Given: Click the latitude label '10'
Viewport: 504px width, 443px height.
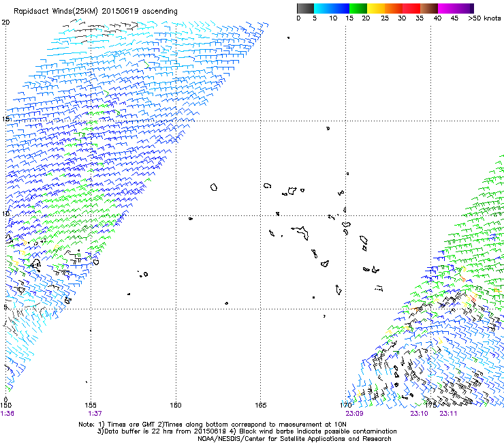Looking at the screenshot, I should (5, 213).
